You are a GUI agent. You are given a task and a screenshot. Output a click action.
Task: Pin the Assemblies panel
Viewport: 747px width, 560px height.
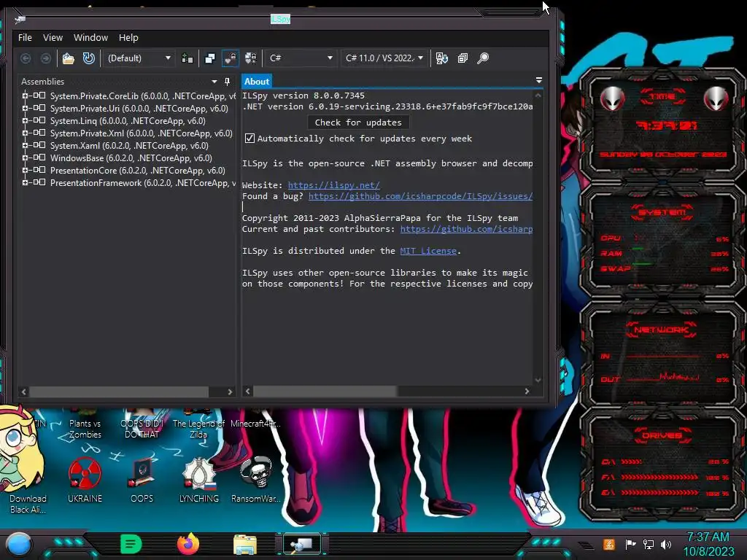point(228,82)
